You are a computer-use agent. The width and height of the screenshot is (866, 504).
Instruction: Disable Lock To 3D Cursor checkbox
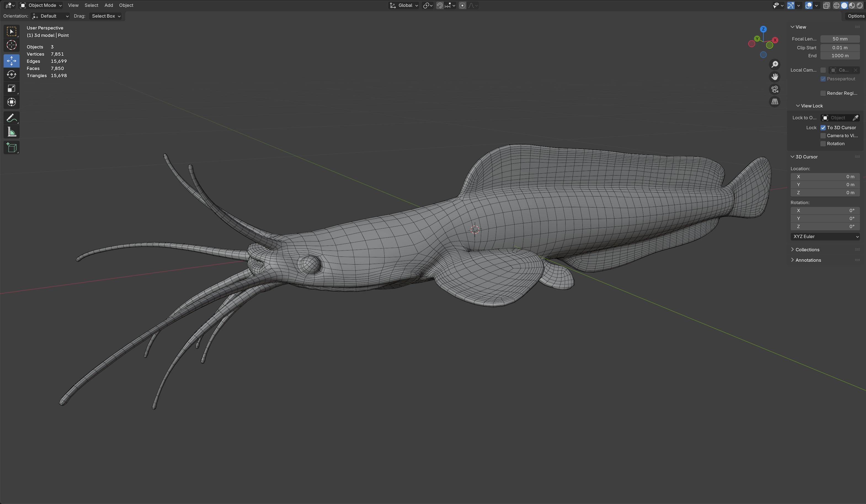[823, 128]
